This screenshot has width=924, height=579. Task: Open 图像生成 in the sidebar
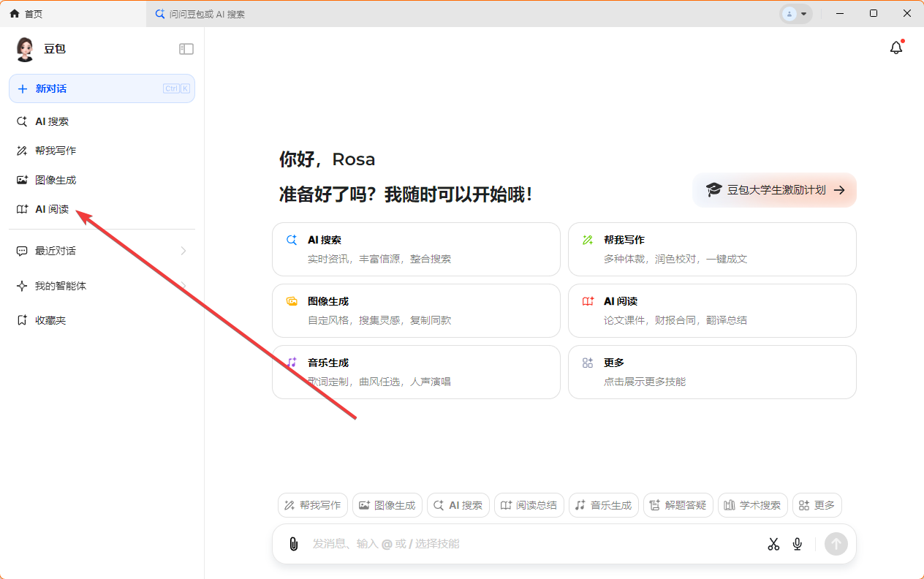[102, 180]
